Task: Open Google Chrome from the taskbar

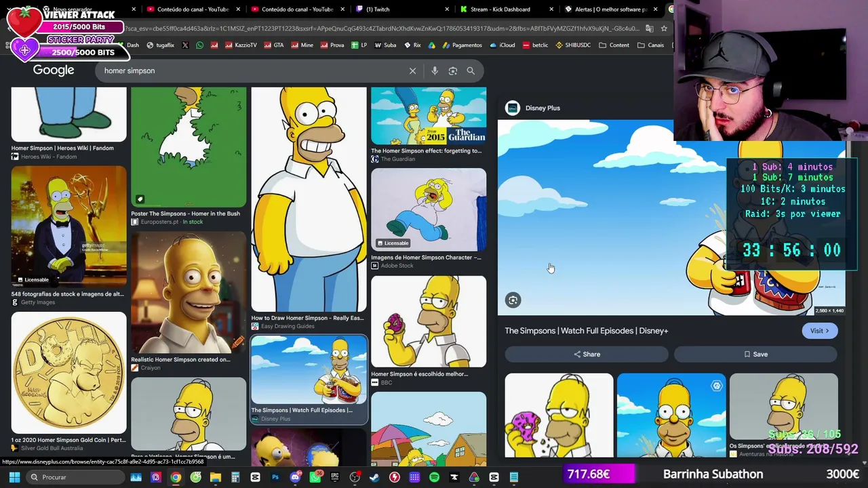Action: (x=176, y=477)
